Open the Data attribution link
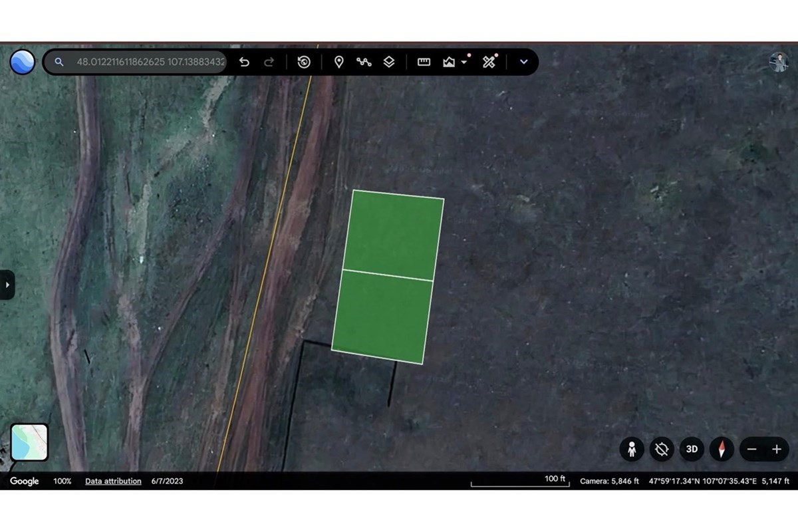This screenshot has width=798, height=532. click(x=113, y=481)
